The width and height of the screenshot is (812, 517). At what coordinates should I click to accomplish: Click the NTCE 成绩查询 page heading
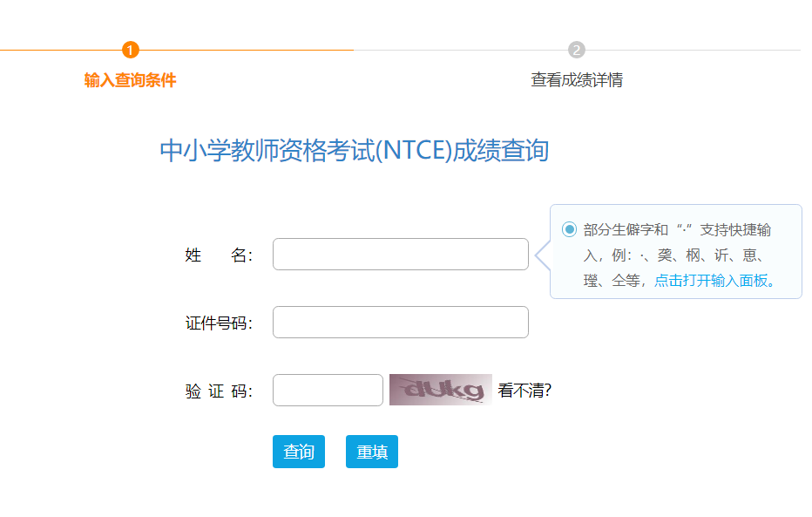354,151
